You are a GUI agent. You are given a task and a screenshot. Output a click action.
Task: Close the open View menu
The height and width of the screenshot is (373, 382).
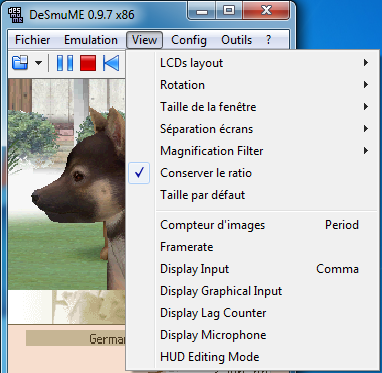[144, 40]
